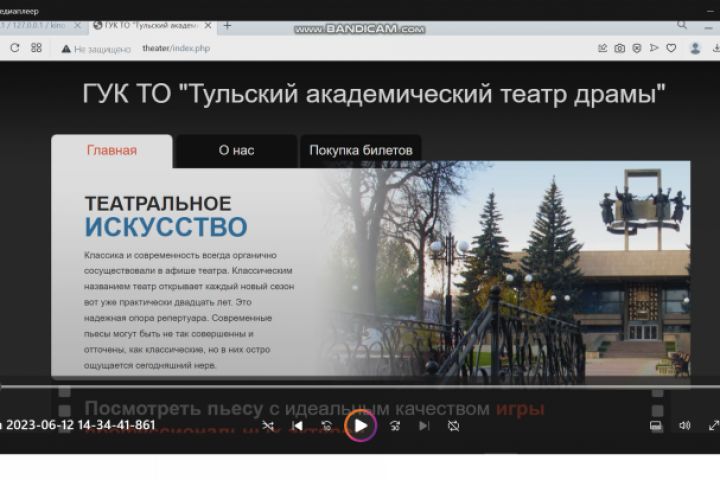The height and width of the screenshot is (480, 720).
Task: Skip forward 30 seconds
Action: point(395,426)
